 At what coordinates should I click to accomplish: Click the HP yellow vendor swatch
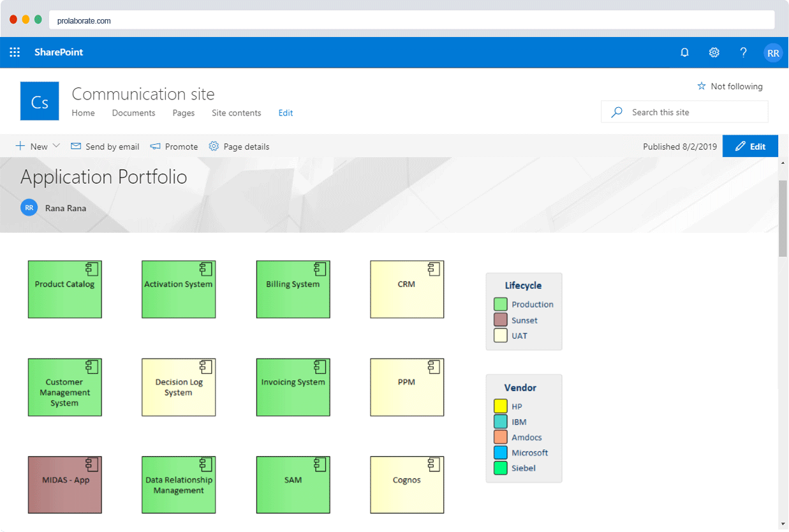click(501, 406)
